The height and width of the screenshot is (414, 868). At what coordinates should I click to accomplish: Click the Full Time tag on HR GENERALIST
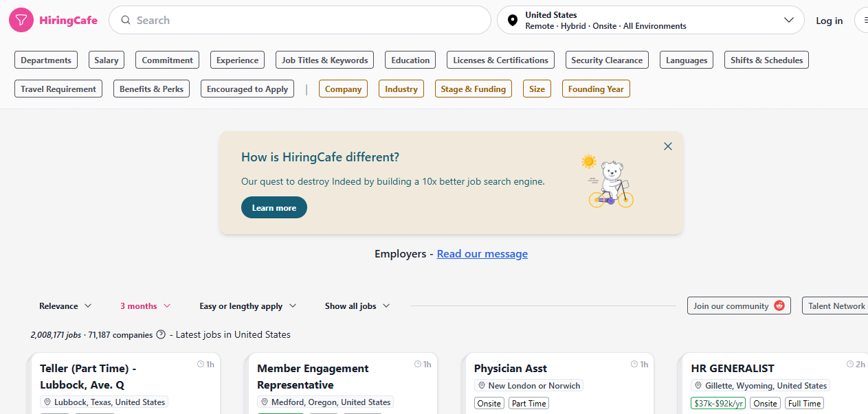coord(804,404)
